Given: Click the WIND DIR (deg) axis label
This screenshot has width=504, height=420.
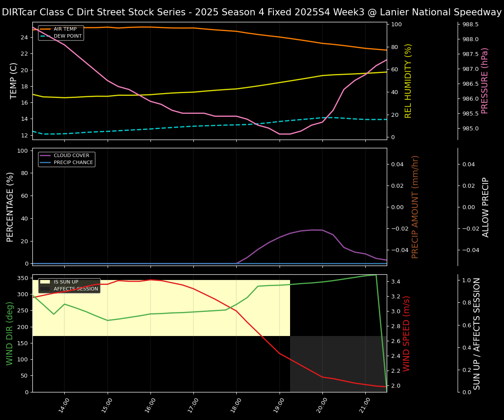Looking at the screenshot, I should click(10, 333).
